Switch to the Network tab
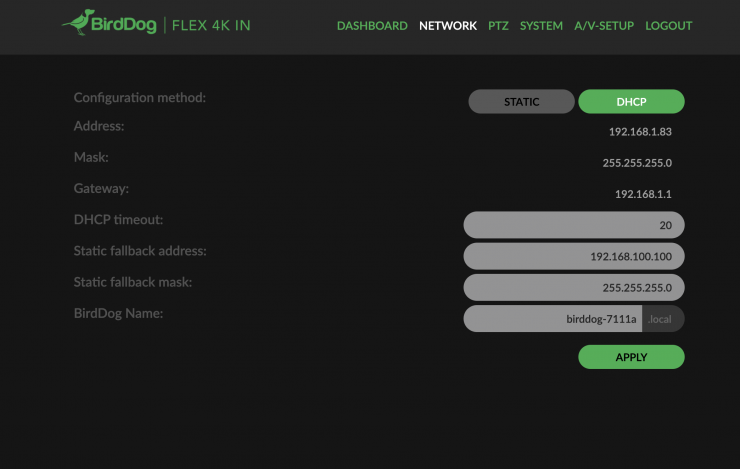 click(x=448, y=26)
